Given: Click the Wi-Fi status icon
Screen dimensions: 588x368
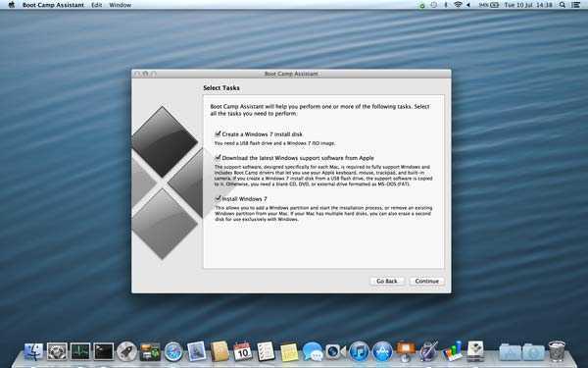Looking at the screenshot, I should [x=457, y=5].
